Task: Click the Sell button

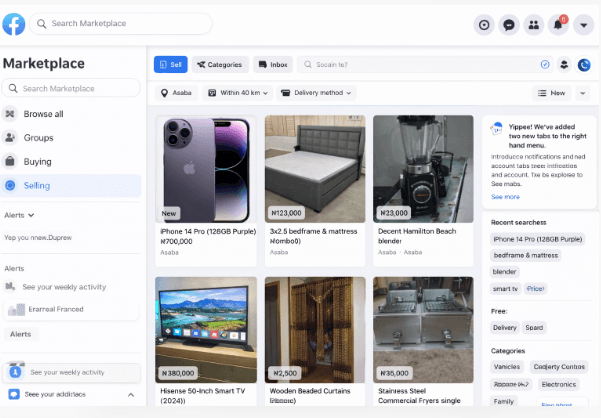Action: (x=171, y=64)
